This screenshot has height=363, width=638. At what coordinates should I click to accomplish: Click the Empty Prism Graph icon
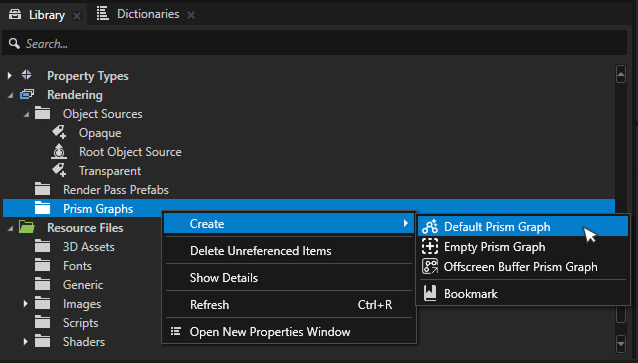[430, 246]
